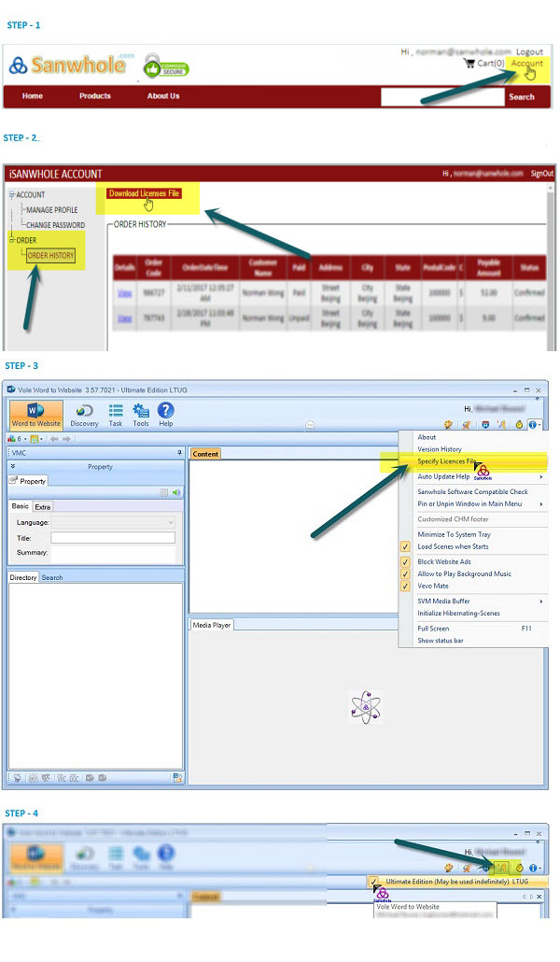Click the Comodo Secure badge
The height and width of the screenshot is (962, 560).
click(166, 66)
